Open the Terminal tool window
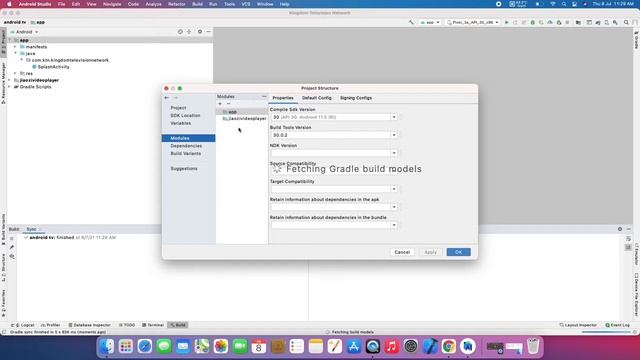 point(153,325)
